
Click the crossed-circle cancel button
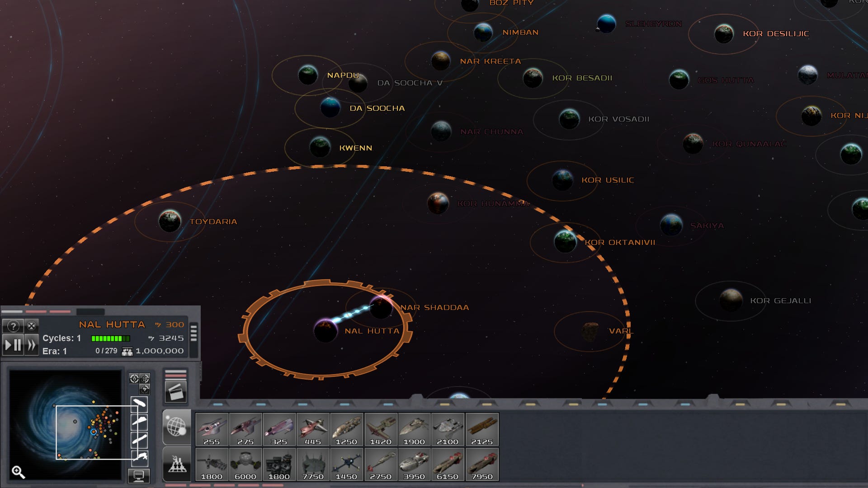pos(31,326)
